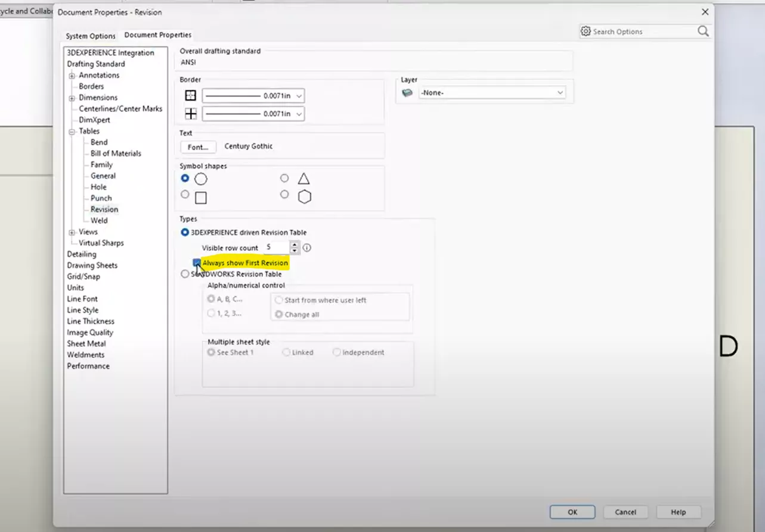Choose the 1, 2, 3... numerical control

[211, 313]
